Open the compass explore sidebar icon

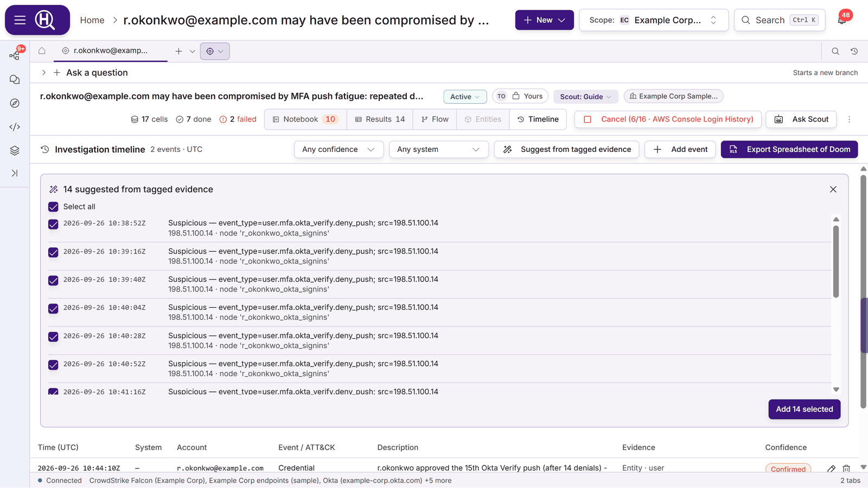(x=15, y=103)
